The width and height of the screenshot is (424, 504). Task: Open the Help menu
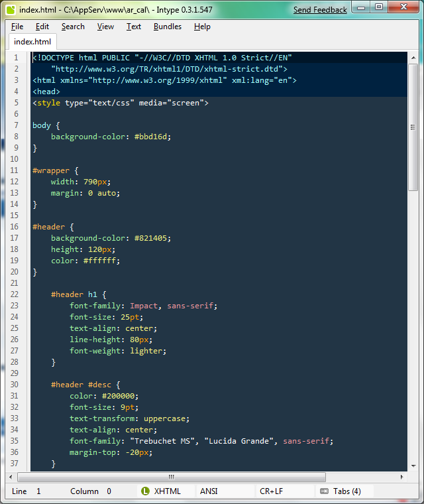[202, 27]
